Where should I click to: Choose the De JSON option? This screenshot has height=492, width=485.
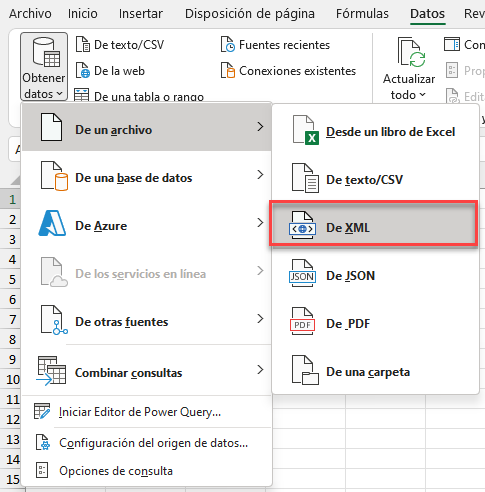tap(375, 273)
